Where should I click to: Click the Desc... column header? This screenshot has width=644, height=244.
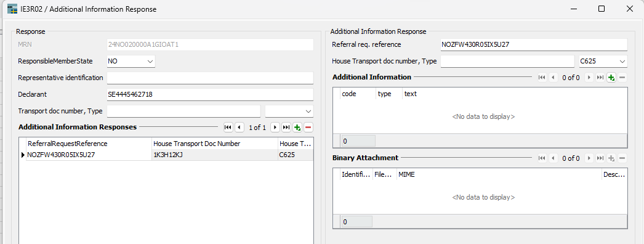click(x=614, y=174)
